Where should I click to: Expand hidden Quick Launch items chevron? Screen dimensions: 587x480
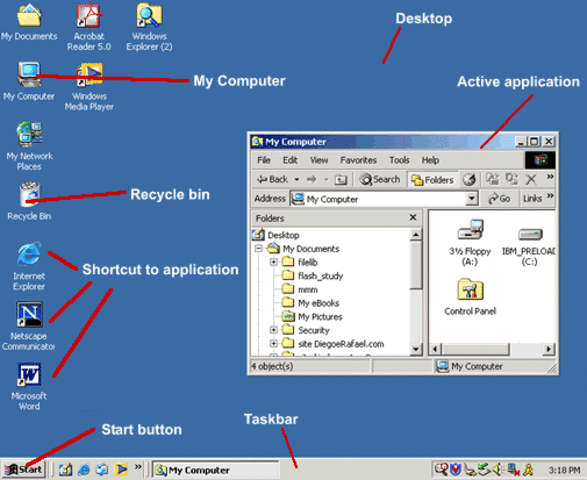click(138, 467)
